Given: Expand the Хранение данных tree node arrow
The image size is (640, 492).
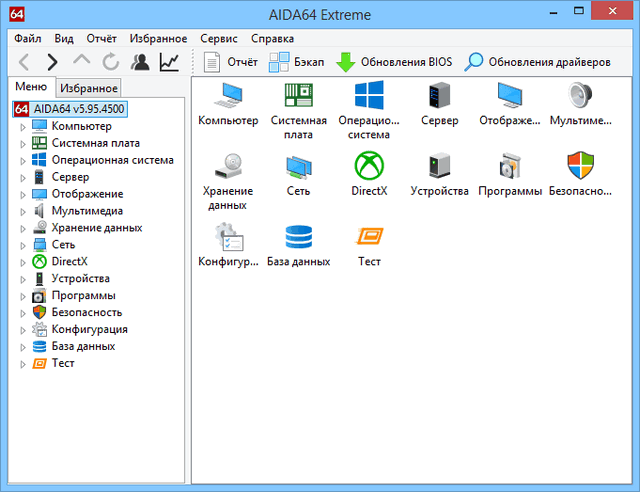Looking at the screenshot, I should [23, 229].
